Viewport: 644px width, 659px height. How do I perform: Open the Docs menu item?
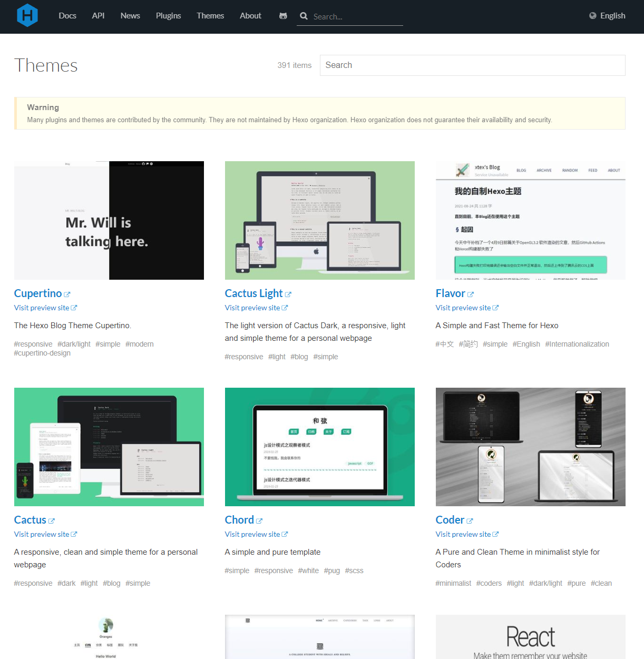click(67, 16)
